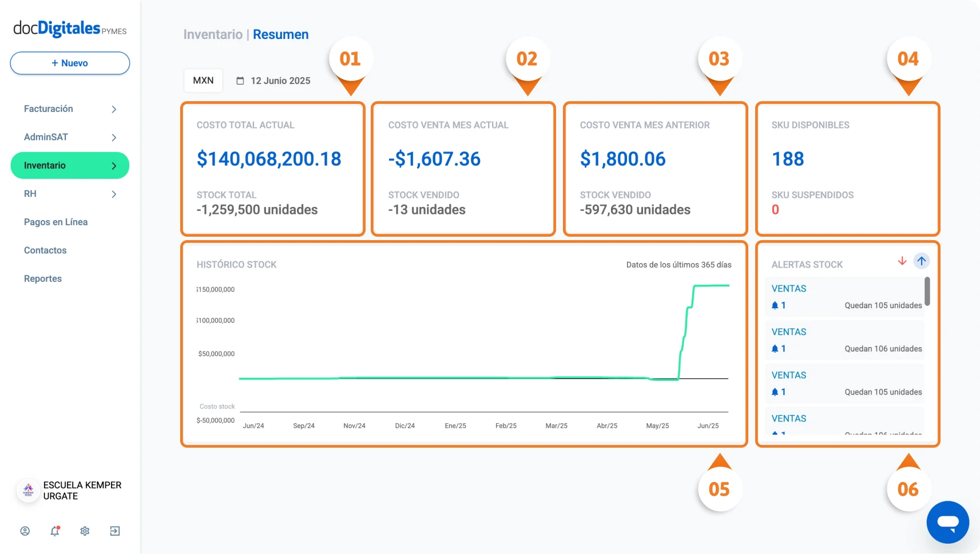
Task: Sort stock alerts with red down arrow
Action: point(902,261)
